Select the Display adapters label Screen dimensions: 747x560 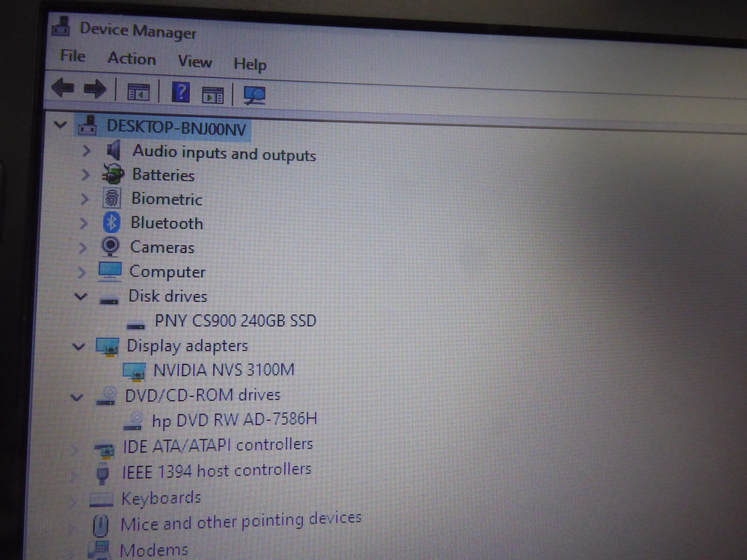pyautogui.click(x=187, y=346)
